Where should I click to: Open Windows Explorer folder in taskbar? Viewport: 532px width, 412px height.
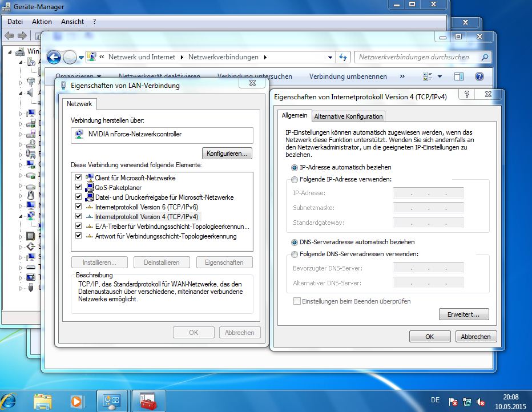coord(43,402)
